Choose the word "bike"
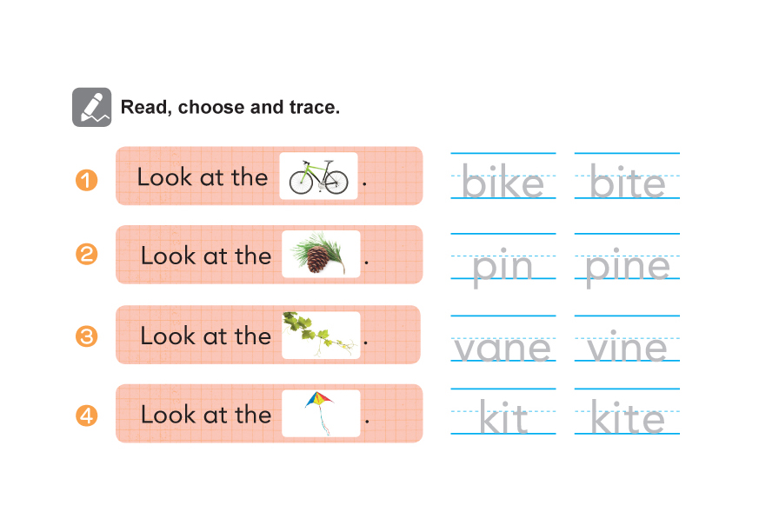Screen dimensions: 759x532 click(x=503, y=183)
